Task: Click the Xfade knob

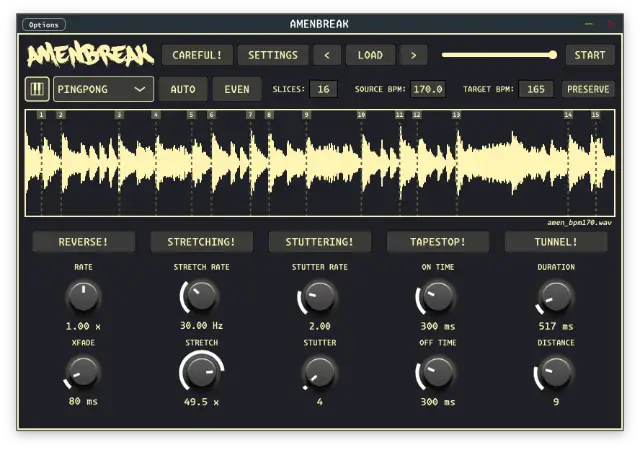Action: (x=83, y=372)
